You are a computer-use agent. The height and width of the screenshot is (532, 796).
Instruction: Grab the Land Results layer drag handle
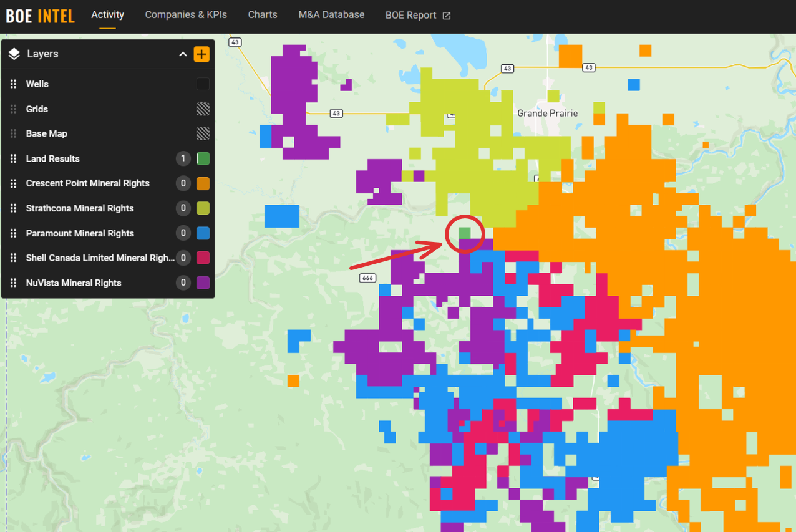click(14, 158)
